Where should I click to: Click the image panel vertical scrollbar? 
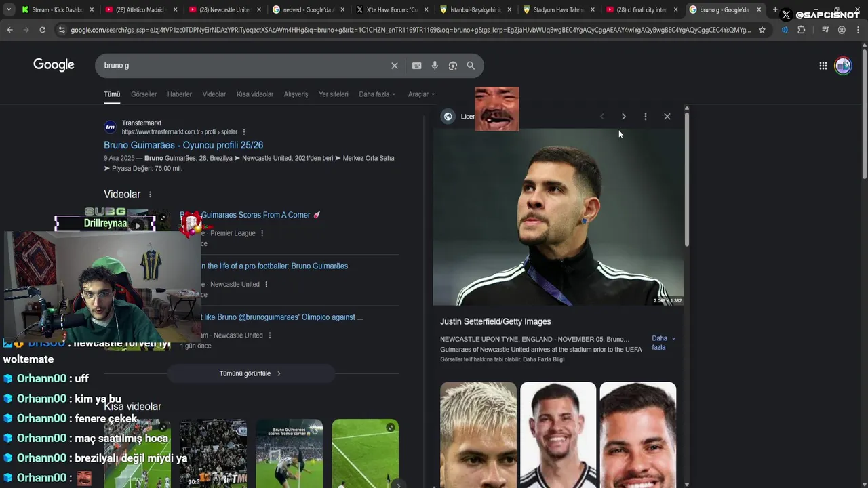tap(686, 180)
